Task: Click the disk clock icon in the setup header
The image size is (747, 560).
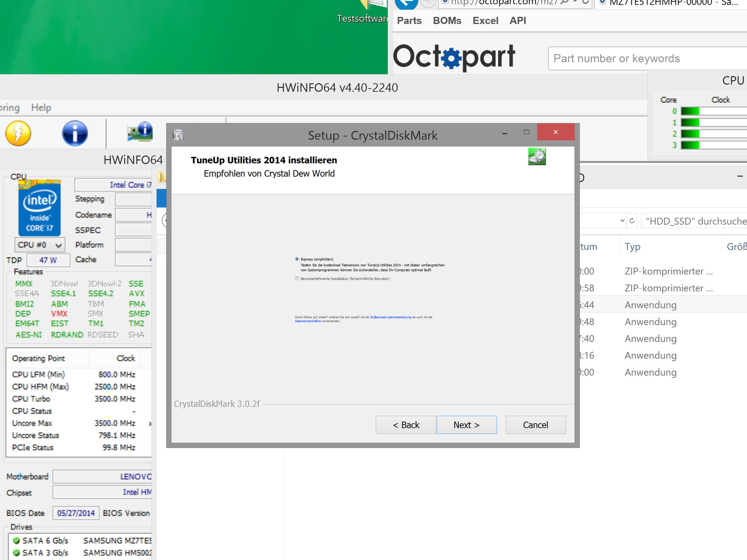Action: [537, 156]
